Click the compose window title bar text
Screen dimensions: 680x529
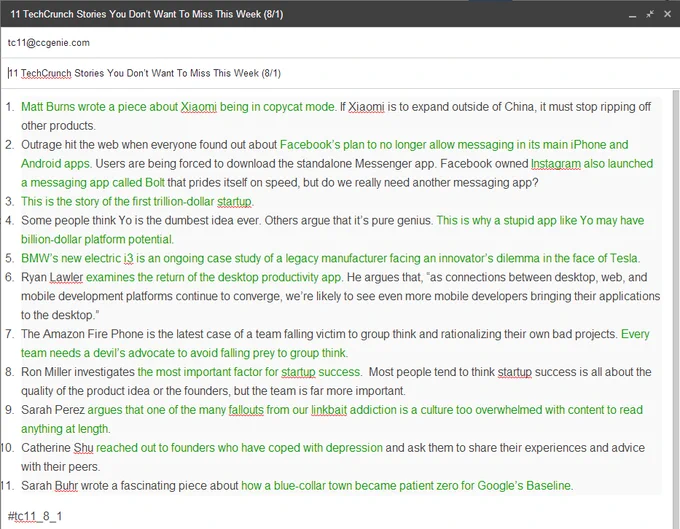coord(147,14)
